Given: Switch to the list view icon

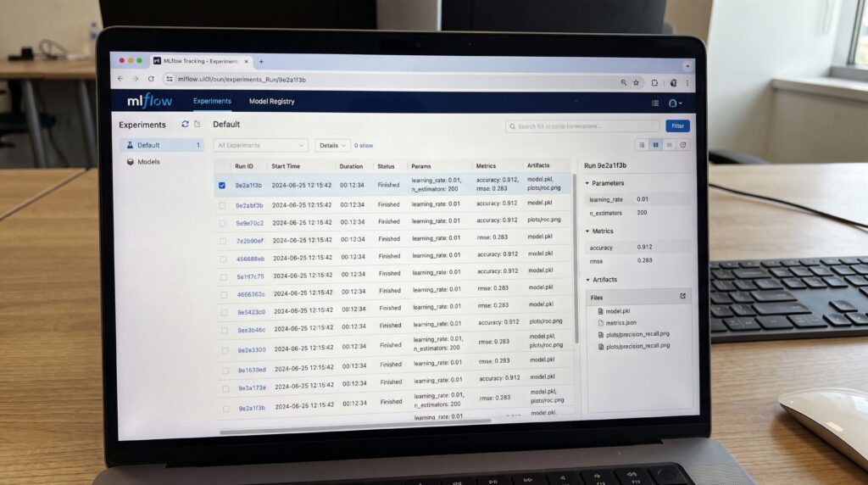Looking at the screenshot, I should 642,145.
